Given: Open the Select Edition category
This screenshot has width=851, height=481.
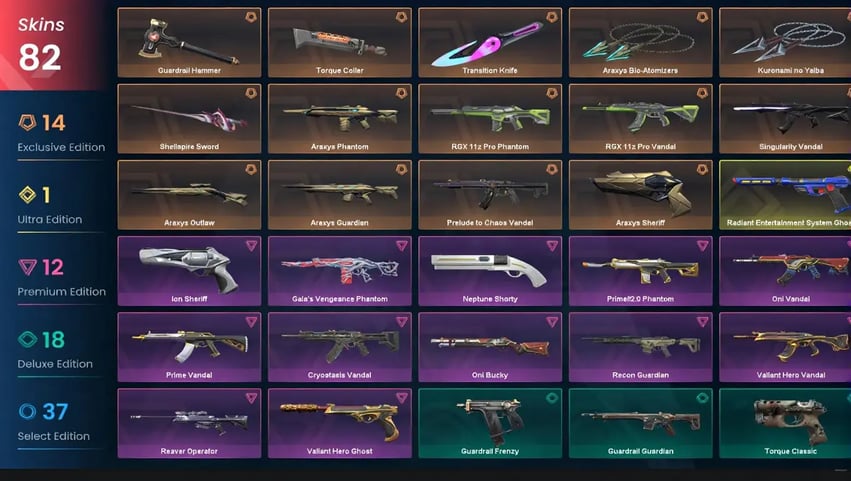Looking at the screenshot, I should [x=54, y=436].
